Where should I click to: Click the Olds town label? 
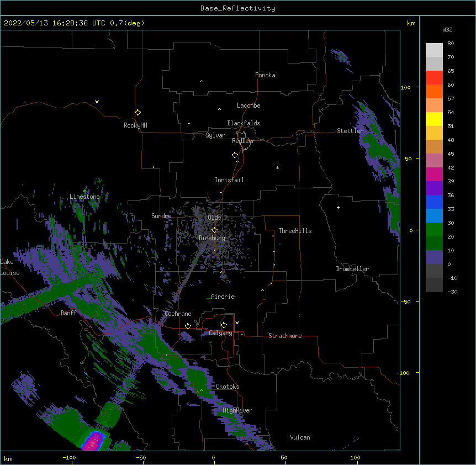click(214, 218)
